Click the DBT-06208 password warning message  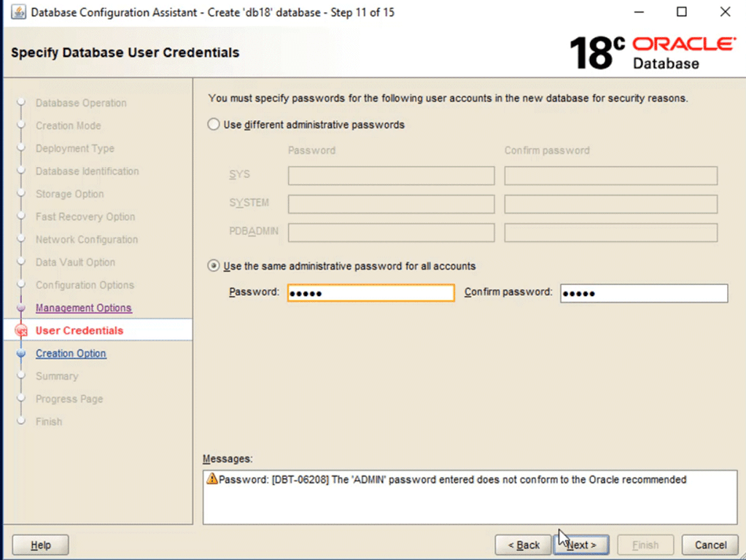452,480
